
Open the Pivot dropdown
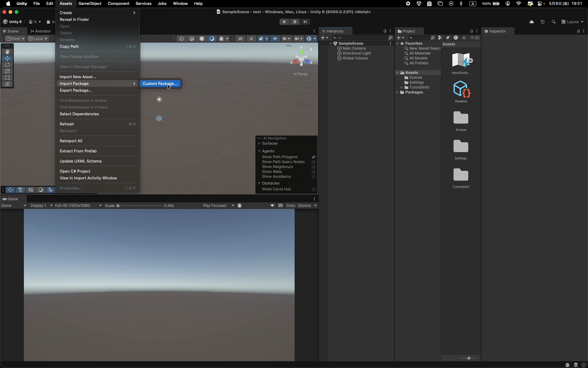click(15, 39)
